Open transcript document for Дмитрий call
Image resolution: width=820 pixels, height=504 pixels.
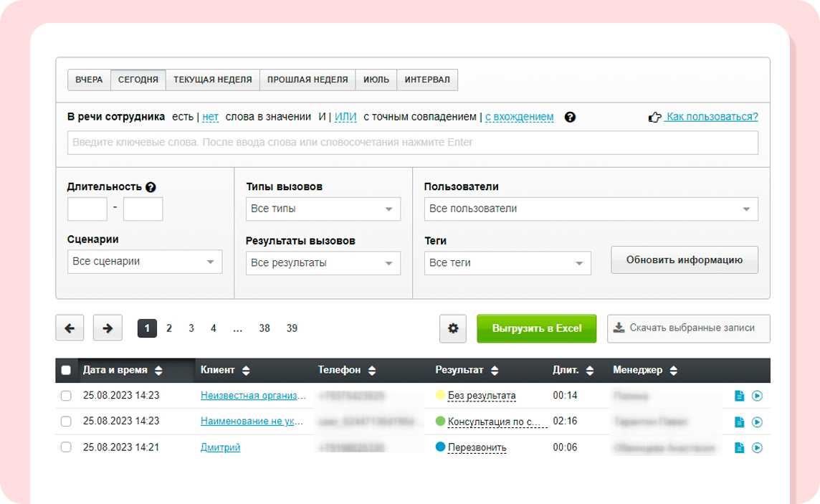click(x=740, y=447)
